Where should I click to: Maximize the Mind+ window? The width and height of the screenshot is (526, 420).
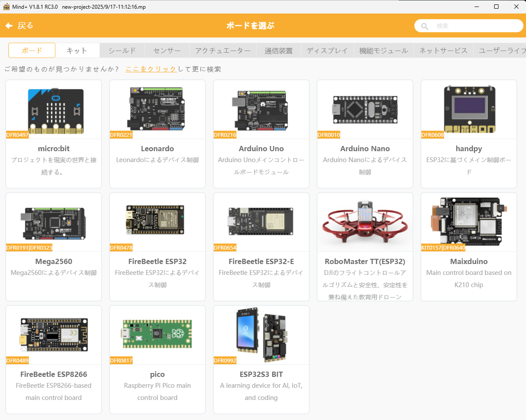pyautogui.click(x=496, y=7)
